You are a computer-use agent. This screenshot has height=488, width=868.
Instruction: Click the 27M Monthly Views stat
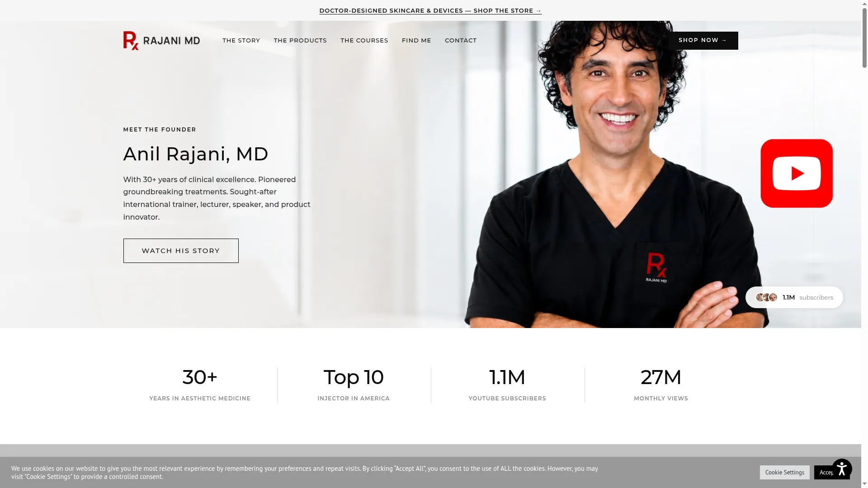661,385
